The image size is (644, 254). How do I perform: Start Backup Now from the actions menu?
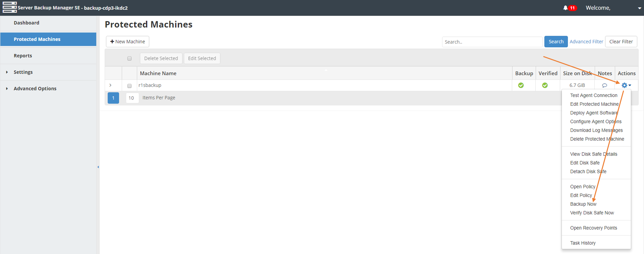coord(583,204)
